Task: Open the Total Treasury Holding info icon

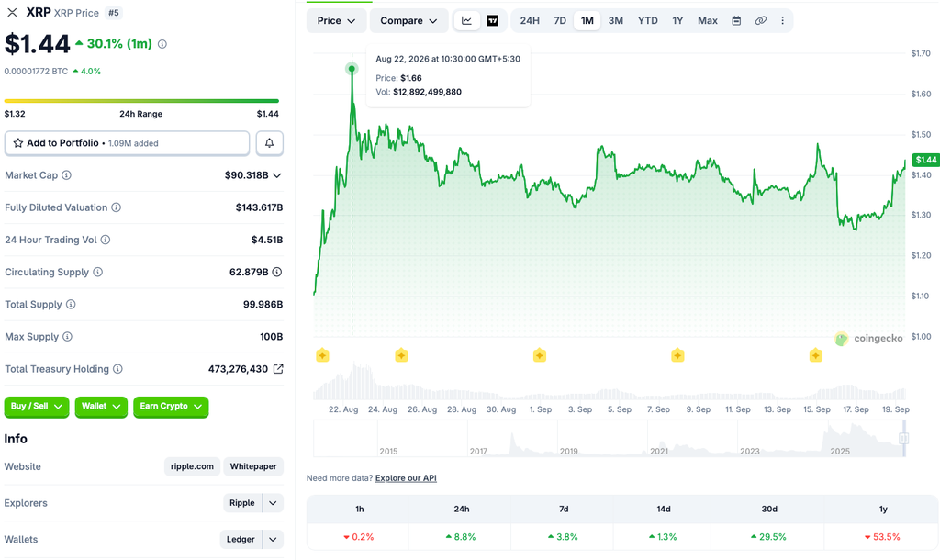Action: pos(118,369)
